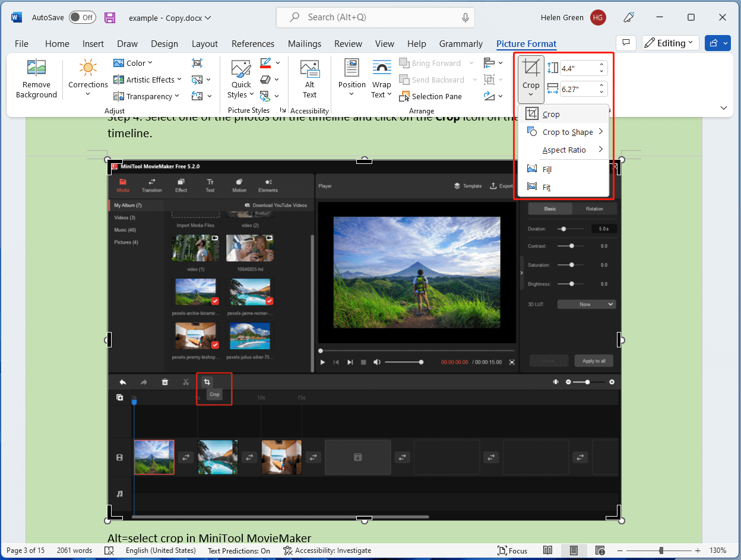This screenshot has width=741, height=560.
Task: Select the Remove Background tool
Action: tap(36, 79)
